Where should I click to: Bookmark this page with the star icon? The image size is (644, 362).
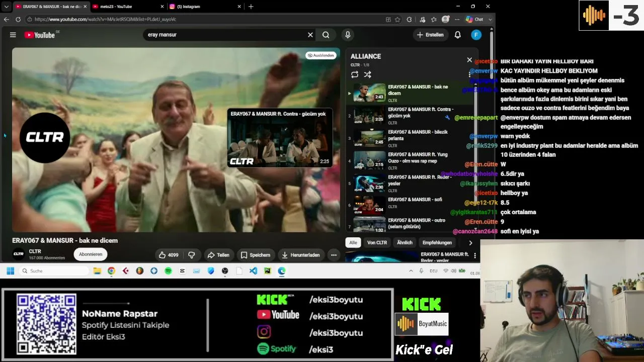point(397,20)
